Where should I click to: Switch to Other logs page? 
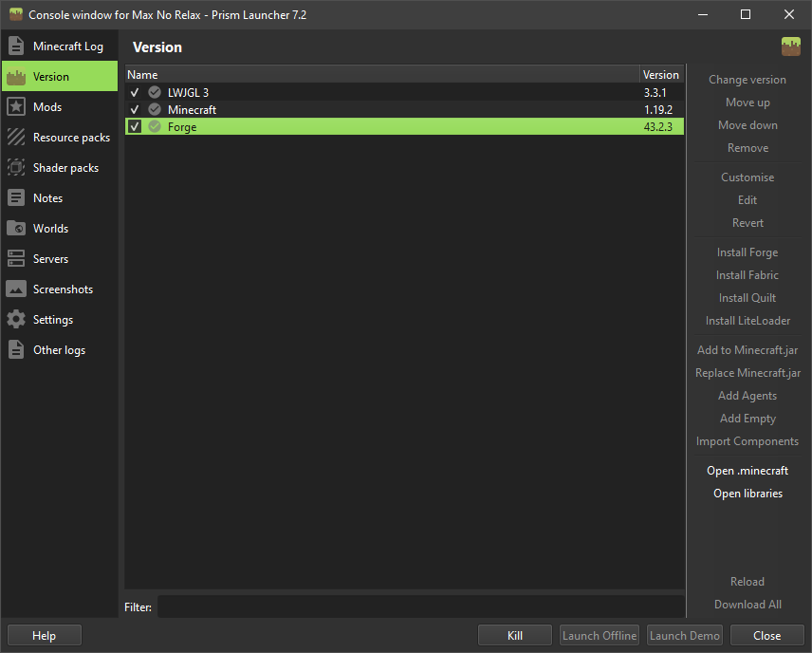point(60,350)
